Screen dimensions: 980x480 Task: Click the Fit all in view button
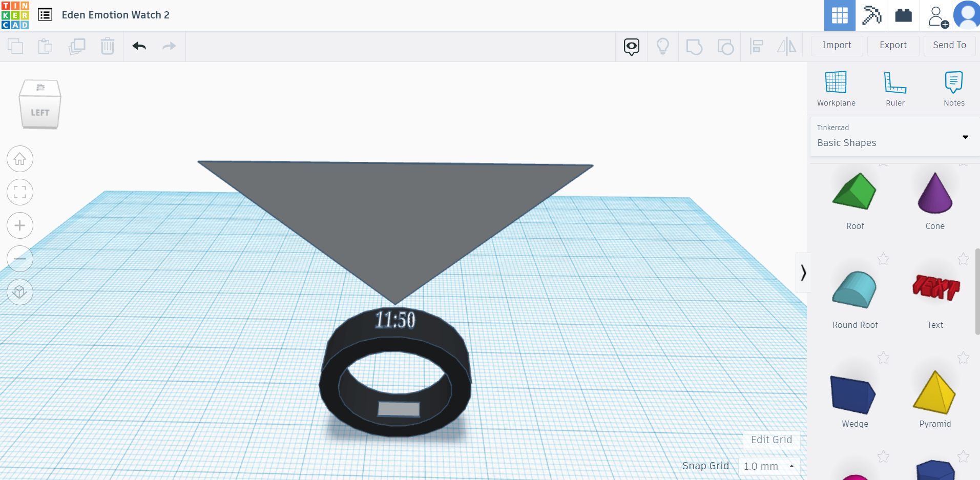coord(20,193)
